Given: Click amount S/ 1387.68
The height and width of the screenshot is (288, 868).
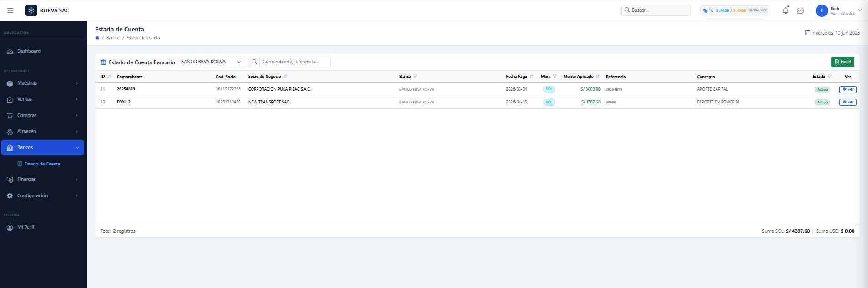Looking at the screenshot, I should click(x=590, y=102).
